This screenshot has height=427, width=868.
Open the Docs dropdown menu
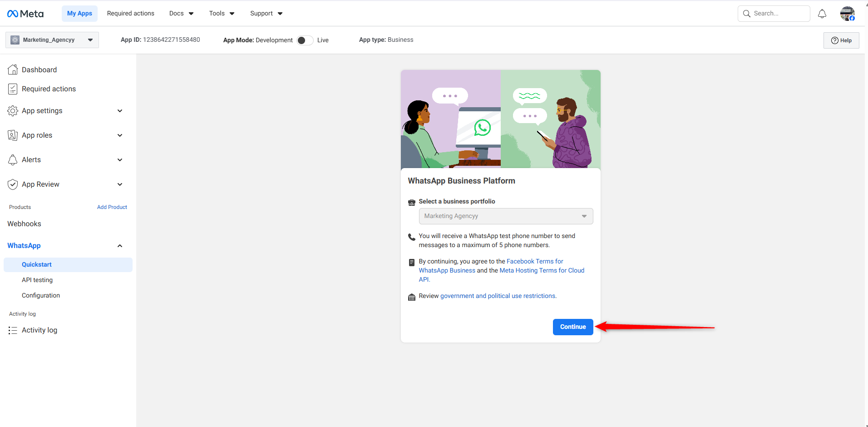coord(181,14)
